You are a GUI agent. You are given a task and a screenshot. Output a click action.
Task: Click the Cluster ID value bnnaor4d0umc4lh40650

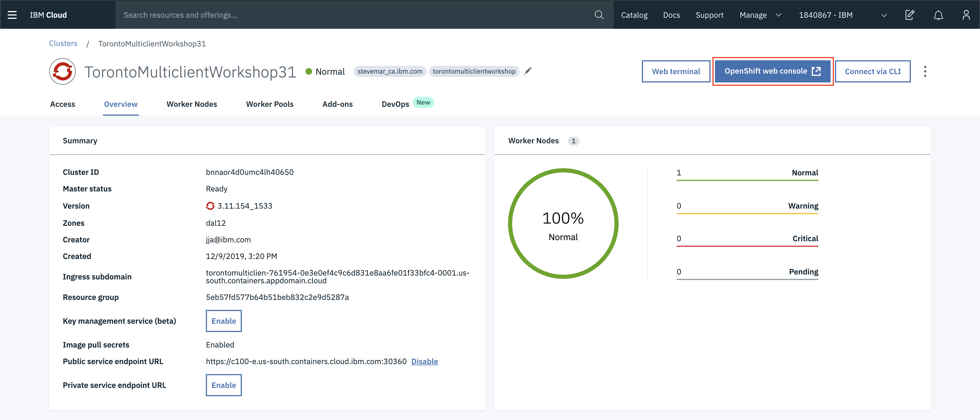pyautogui.click(x=250, y=172)
